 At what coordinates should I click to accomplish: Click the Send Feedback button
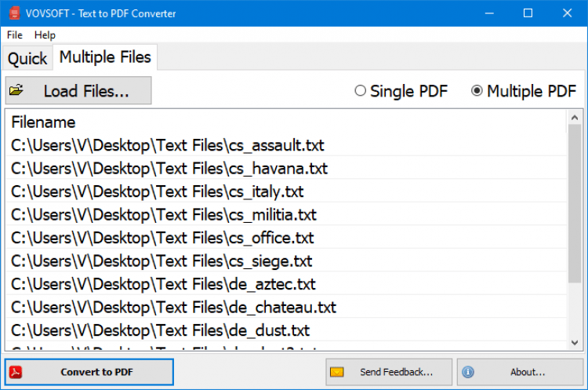[389, 372]
